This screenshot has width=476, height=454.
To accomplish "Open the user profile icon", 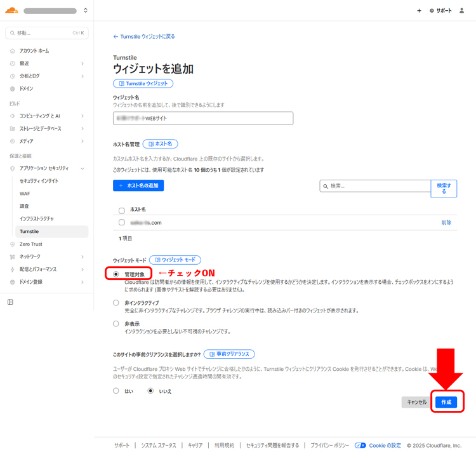I will (461, 11).
